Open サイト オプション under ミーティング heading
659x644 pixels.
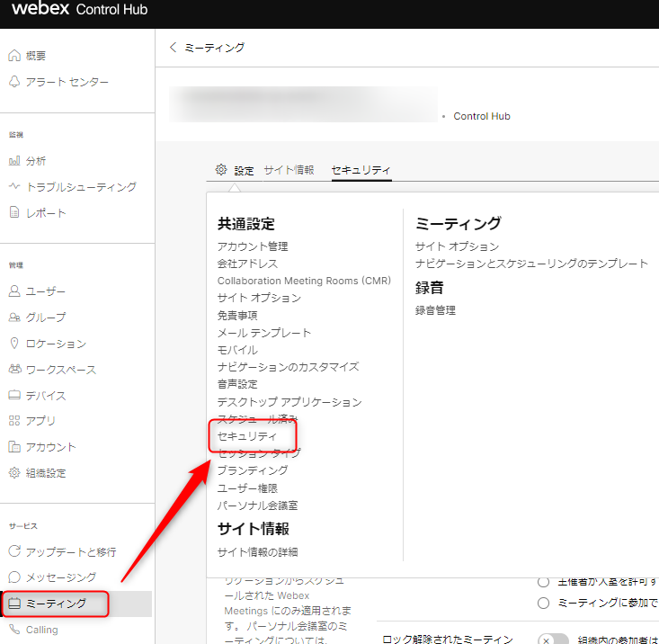(x=458, y=246)
